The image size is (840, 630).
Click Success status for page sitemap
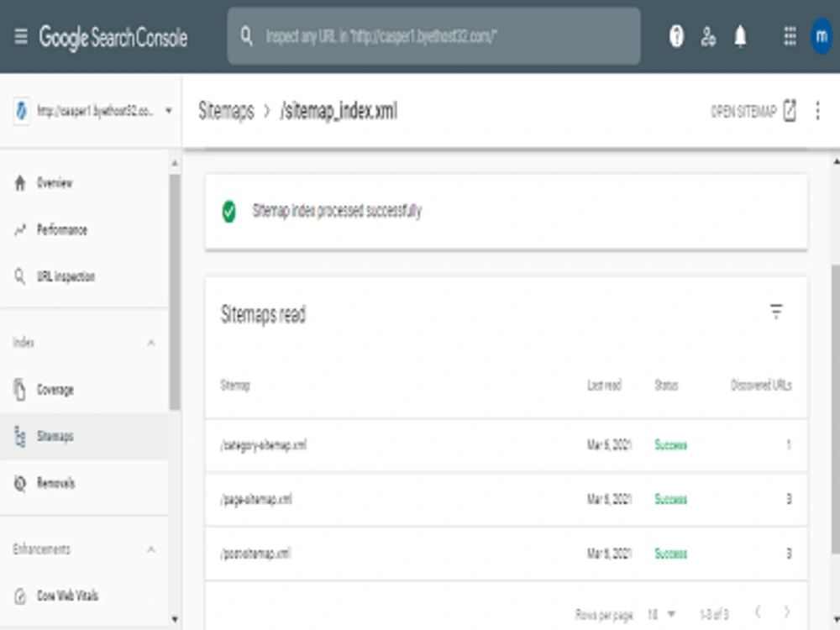point(670,499)
